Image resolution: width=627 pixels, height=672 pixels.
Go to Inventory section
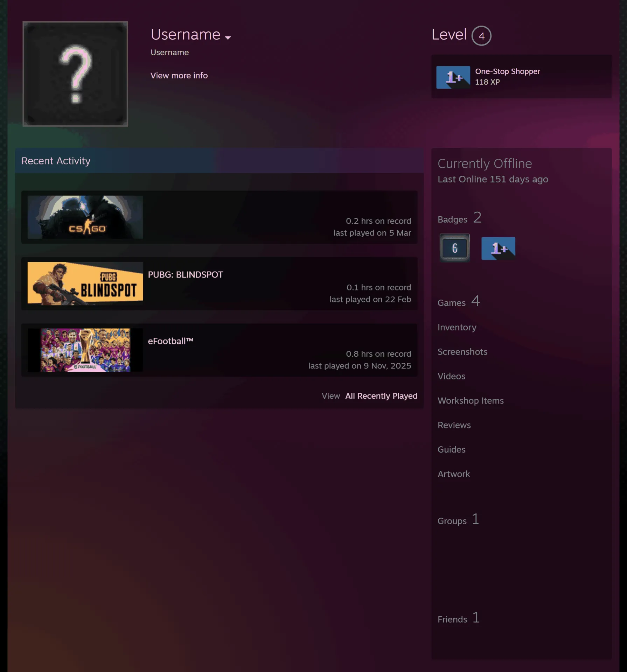(x=457, y=327)
